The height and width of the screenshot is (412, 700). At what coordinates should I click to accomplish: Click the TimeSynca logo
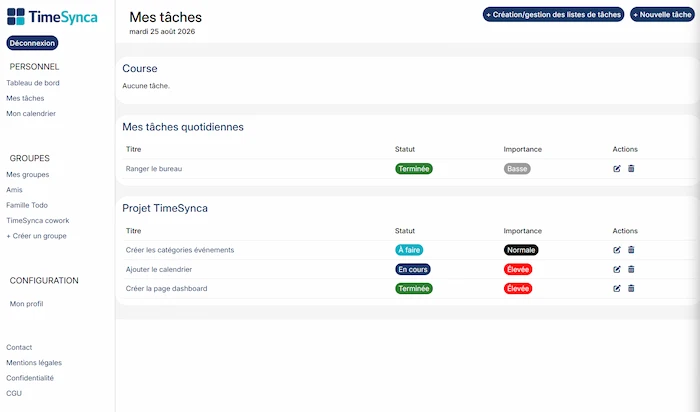click(x=52, y=17)
